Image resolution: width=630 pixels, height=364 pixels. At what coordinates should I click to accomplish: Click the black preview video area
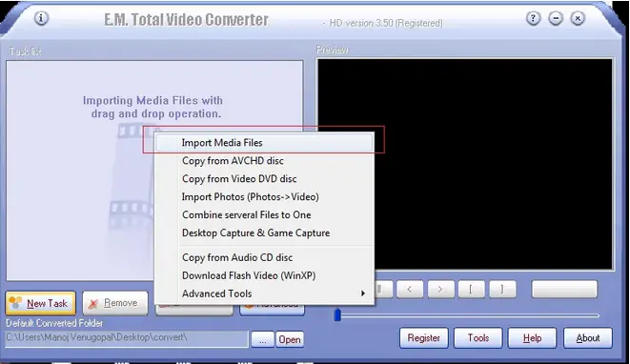click(x=465, y=164)
